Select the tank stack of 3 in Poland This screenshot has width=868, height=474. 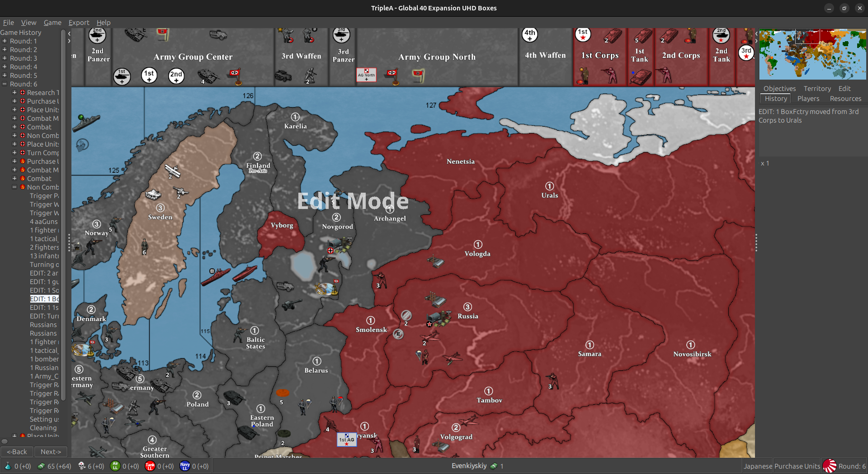pos(234,398)
